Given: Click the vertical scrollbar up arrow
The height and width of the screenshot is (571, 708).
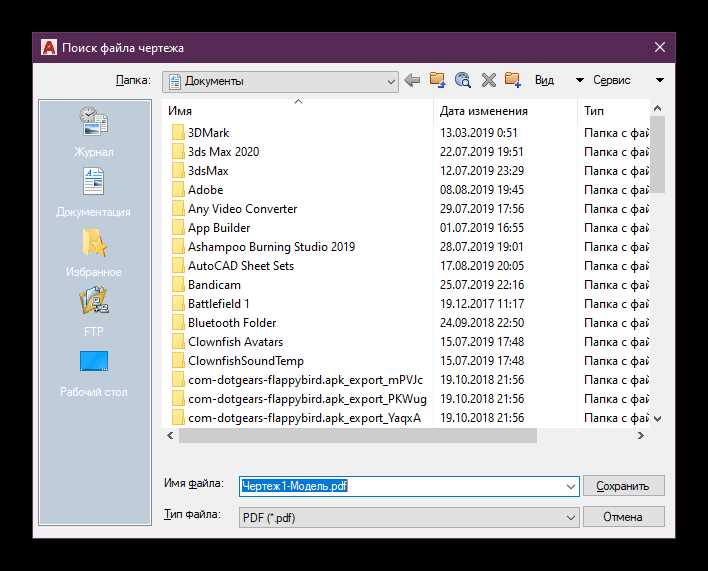Looking at the screenshot, I should [657, 108].
